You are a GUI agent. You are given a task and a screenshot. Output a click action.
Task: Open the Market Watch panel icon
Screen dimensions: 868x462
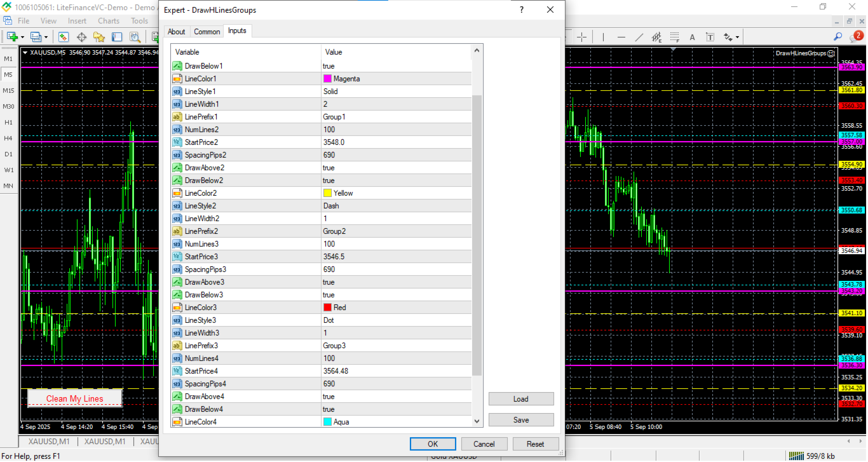coord(64,37)
